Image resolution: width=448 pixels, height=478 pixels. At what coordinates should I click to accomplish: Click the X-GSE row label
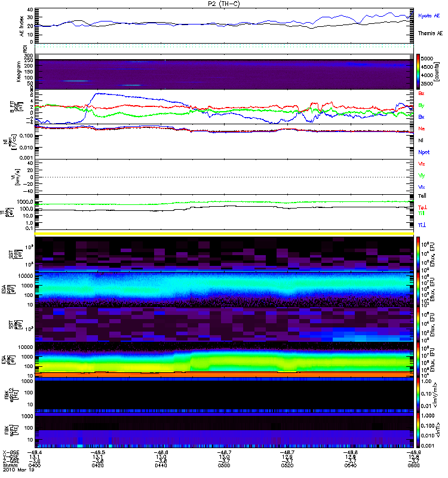[x=10, y=453]
